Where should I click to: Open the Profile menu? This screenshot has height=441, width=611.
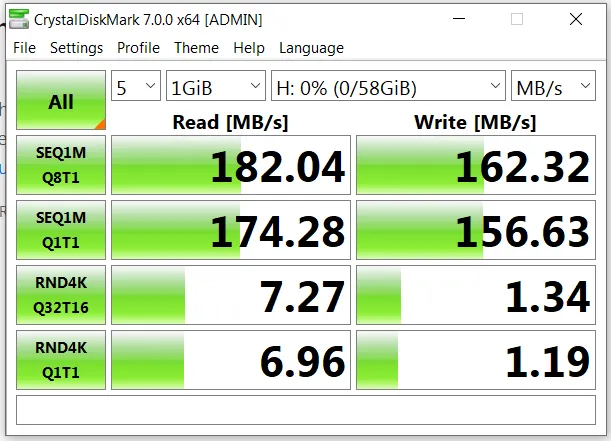click(138, 48)
